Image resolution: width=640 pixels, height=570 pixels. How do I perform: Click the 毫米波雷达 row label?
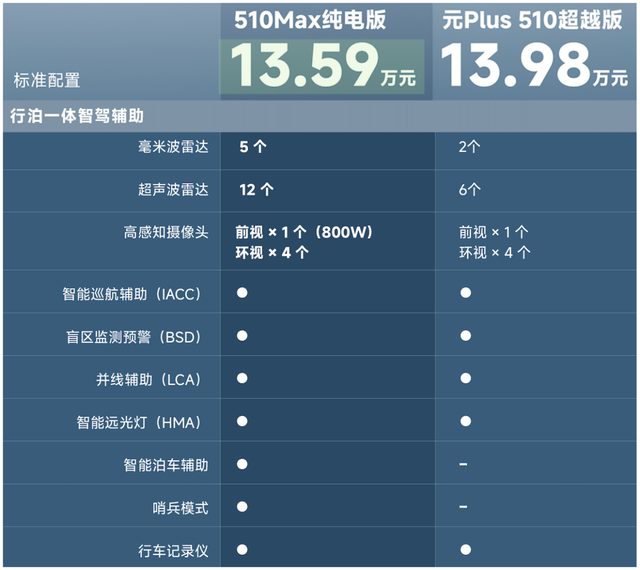coord(173,147)
